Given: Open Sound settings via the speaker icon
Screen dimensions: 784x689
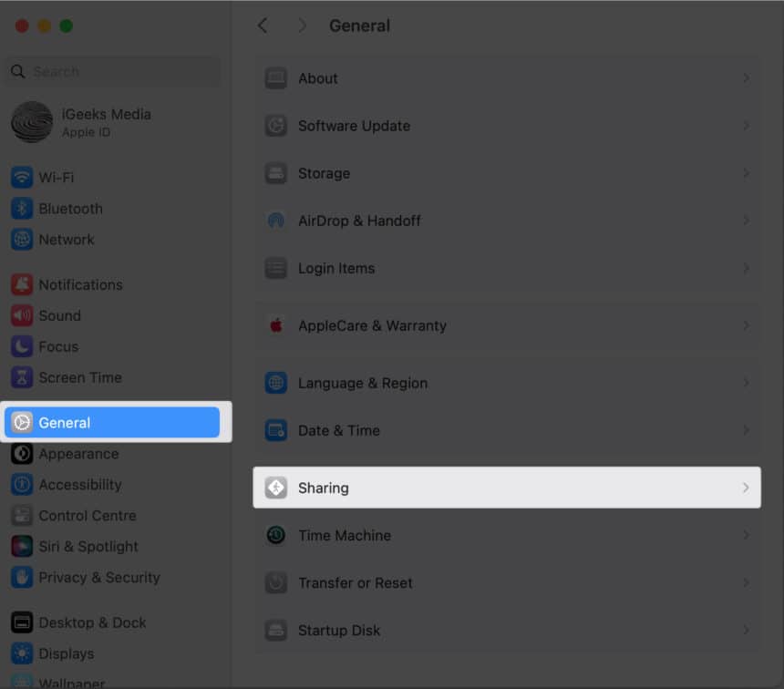Looking at the screenshot, I should (x=21, y=315).
